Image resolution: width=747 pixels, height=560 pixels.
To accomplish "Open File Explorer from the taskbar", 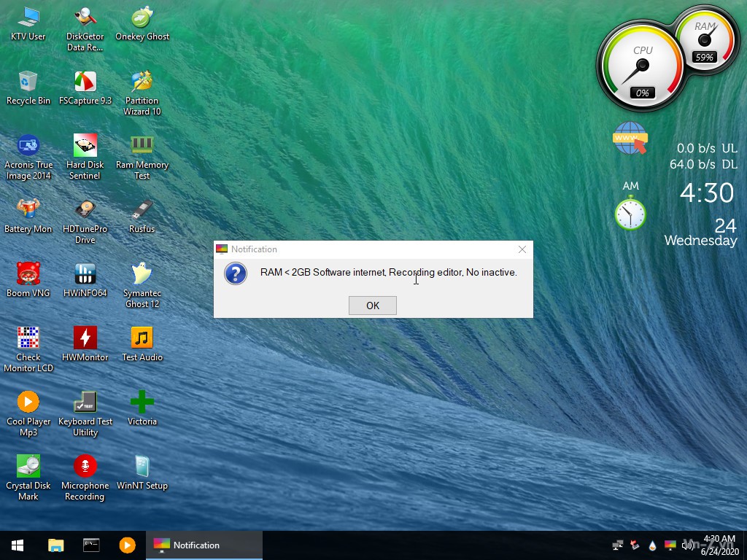I will tap(55, 545).
